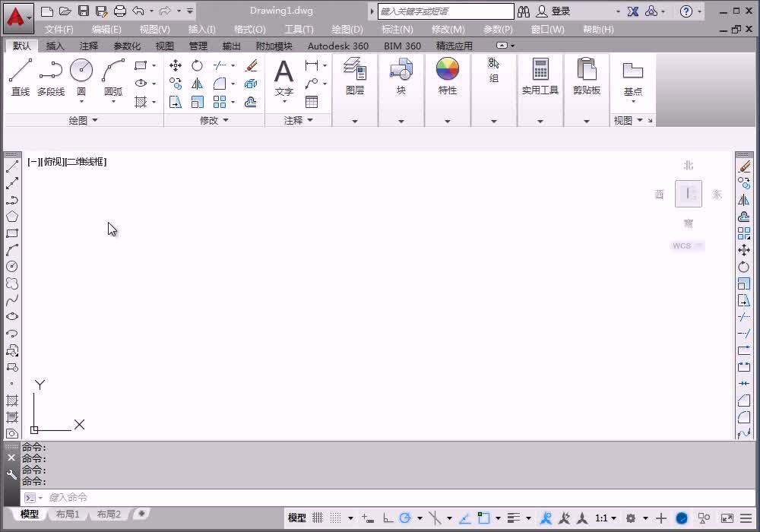Click the Open file icon in quick access
Image resolution: width=760 pixels, height=532 pixels.
(65, 11)
